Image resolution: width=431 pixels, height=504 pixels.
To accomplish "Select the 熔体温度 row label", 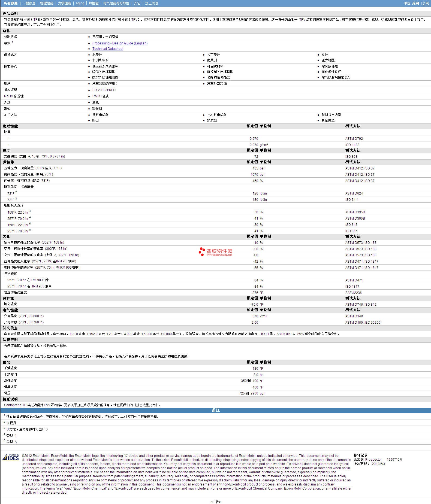I will pos(10,381).
